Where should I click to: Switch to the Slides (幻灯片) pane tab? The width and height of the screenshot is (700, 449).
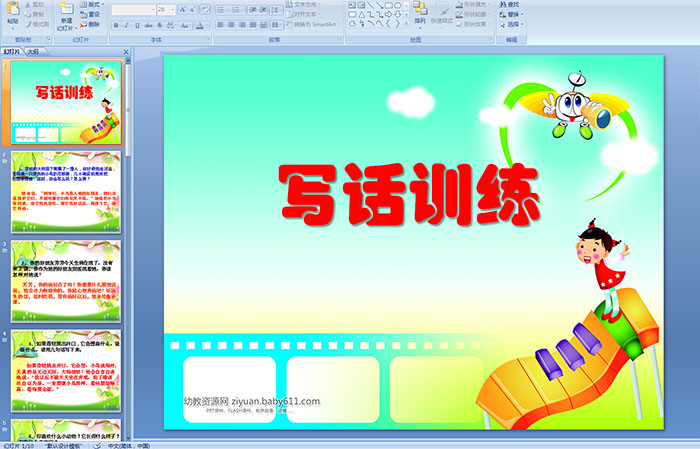(x=11, y=52)
